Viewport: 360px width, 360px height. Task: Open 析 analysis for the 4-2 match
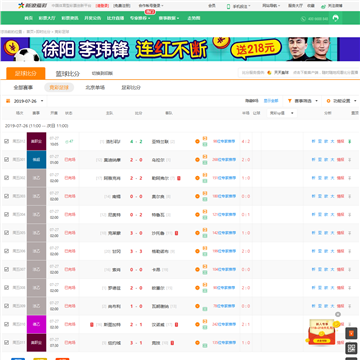313,141
